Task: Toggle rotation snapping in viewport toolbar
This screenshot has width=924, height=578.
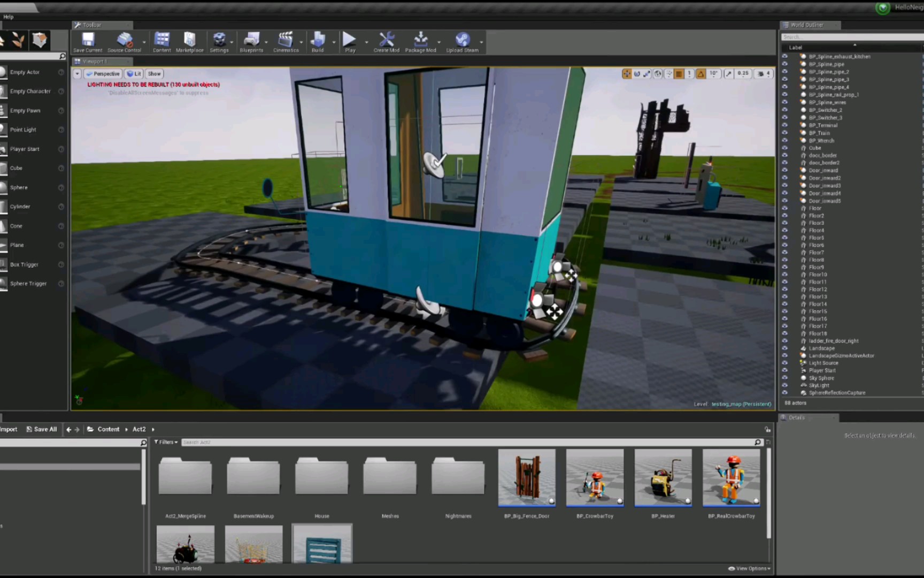Action: pyautogui.click(x=700, y=74)
